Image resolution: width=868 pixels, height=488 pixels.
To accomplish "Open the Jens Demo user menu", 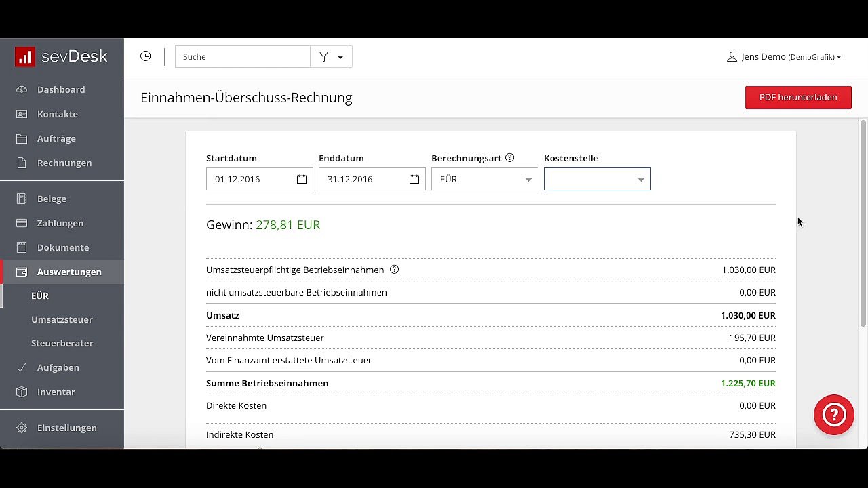I will [x=784, y=57].
